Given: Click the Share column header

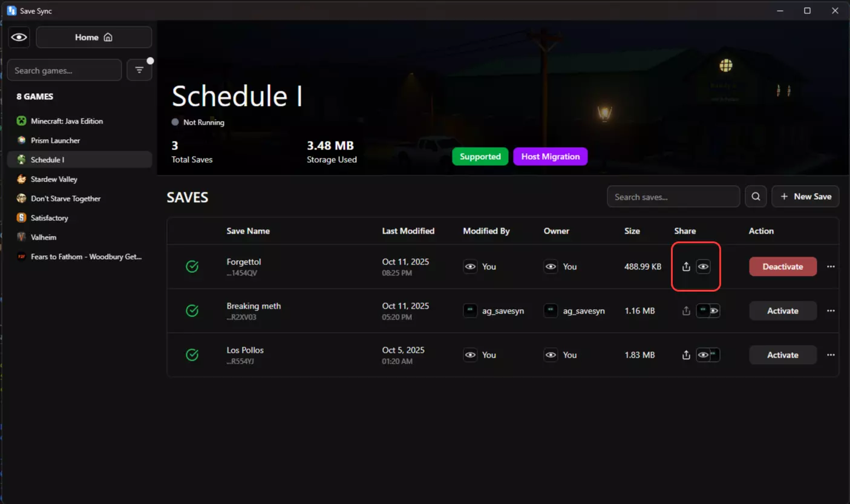Looking at the screenshot, I should point(685,231).
